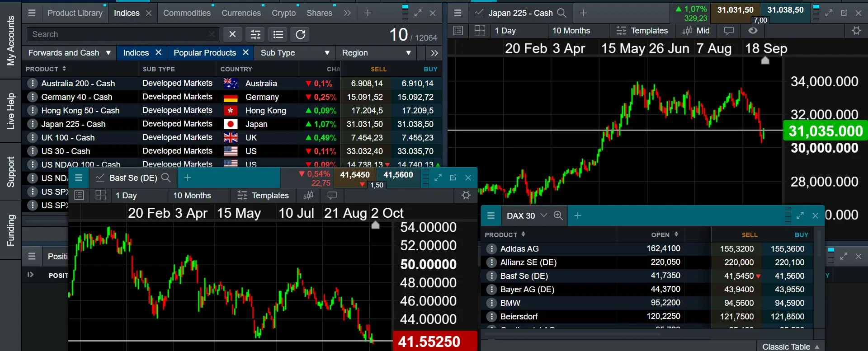Screen dimensions: 868x351
Task: Open comment tool in Basf Se chart toolbar
Action: click(x=332, y=195)
